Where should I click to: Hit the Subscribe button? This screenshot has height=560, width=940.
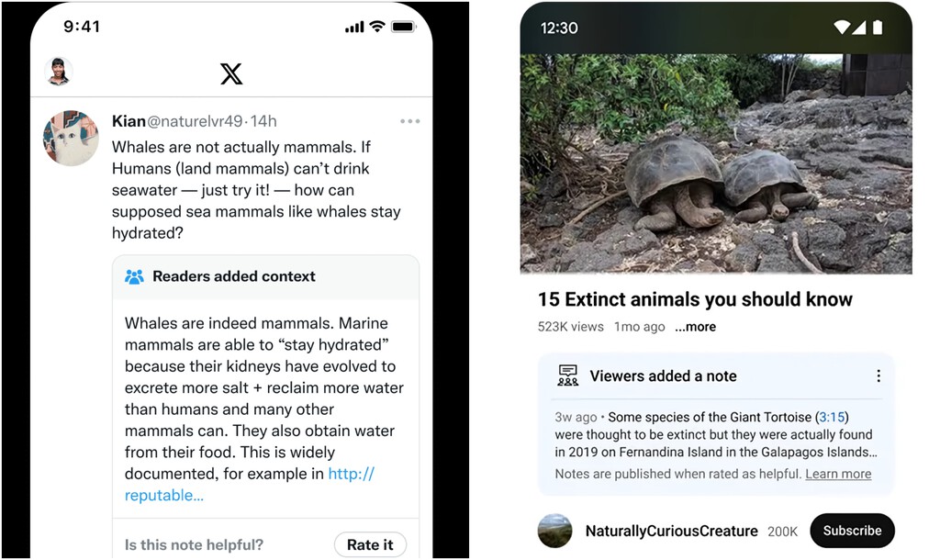click(852, 531)
